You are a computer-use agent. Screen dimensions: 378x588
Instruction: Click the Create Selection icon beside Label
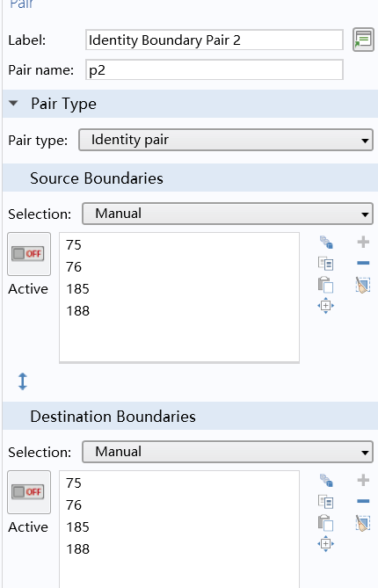click(363, 40)
